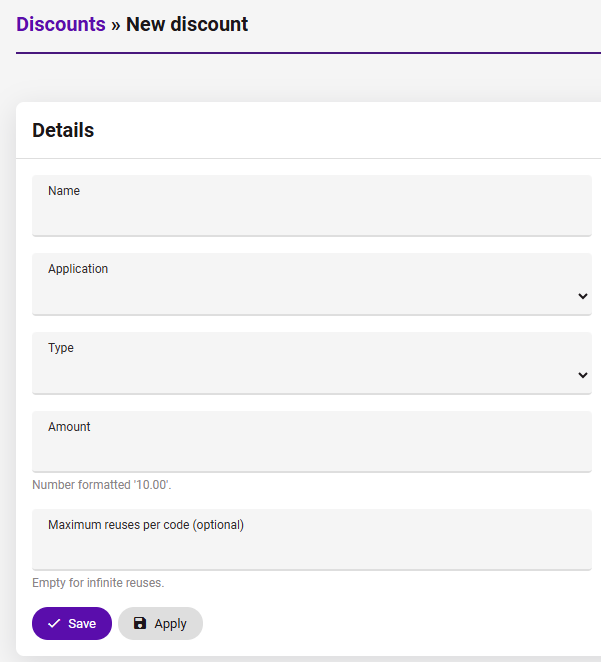Expand the Type dropdown chevron
The height and width of the screenshot is (662, 601).
tap(583, 375)
